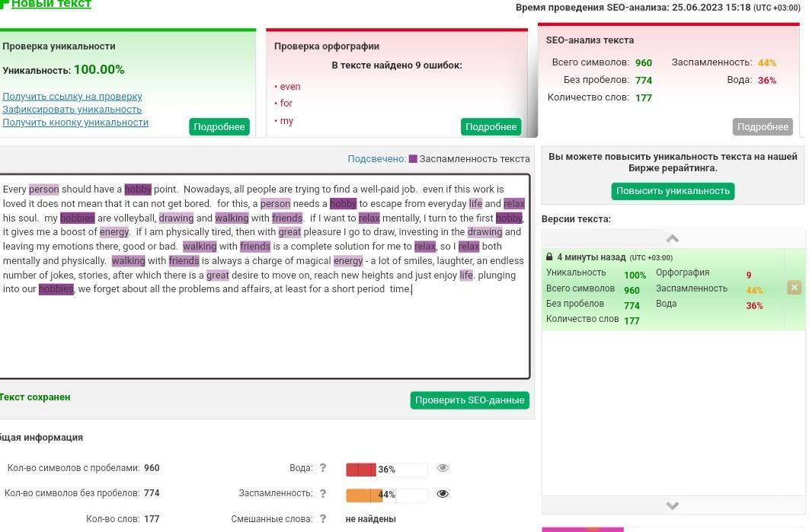The width and height of the screenshot is (809, 532).
Task: Toggle the eye icon for Вода highlighting
Action: click(443, 468)
